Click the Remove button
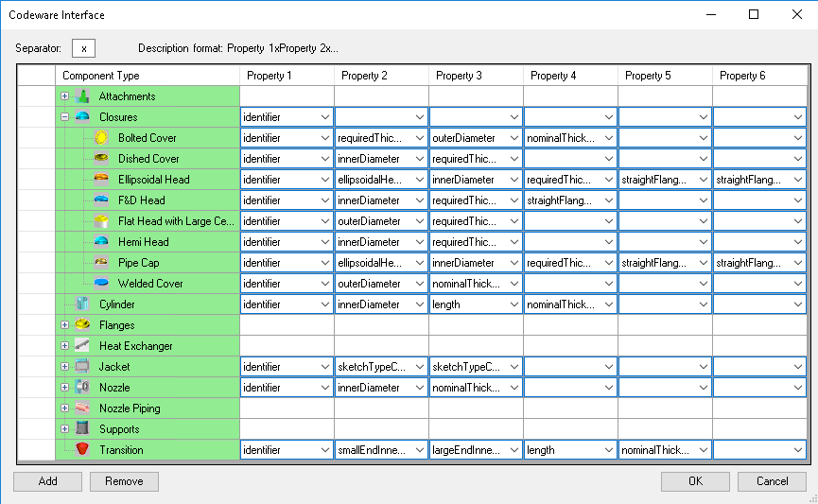Screen dimensions: 818x504 click(124, 481)
